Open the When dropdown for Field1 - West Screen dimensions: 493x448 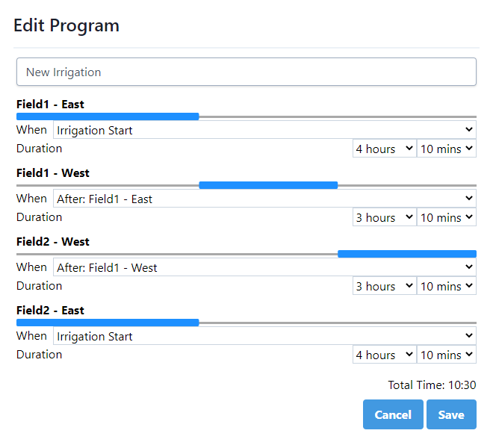pos(264,199)
